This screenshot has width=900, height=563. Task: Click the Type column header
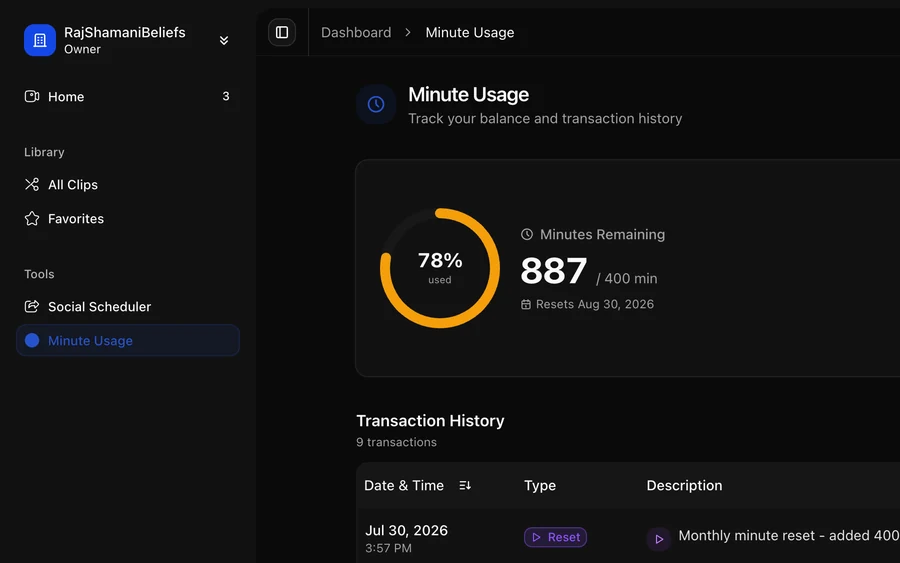[x=540, y=486]
